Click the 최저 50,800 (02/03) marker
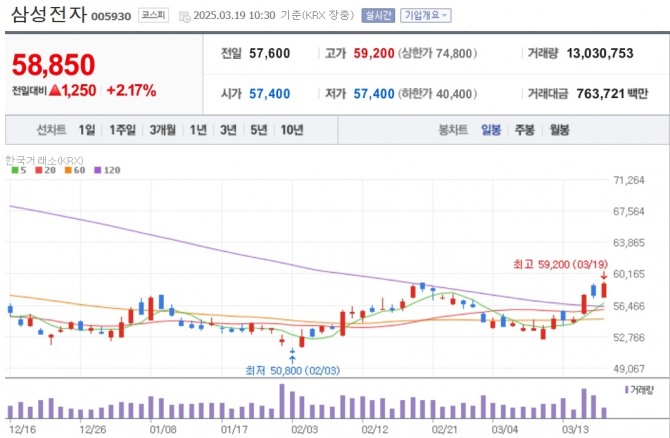 [x=293, y=370]
